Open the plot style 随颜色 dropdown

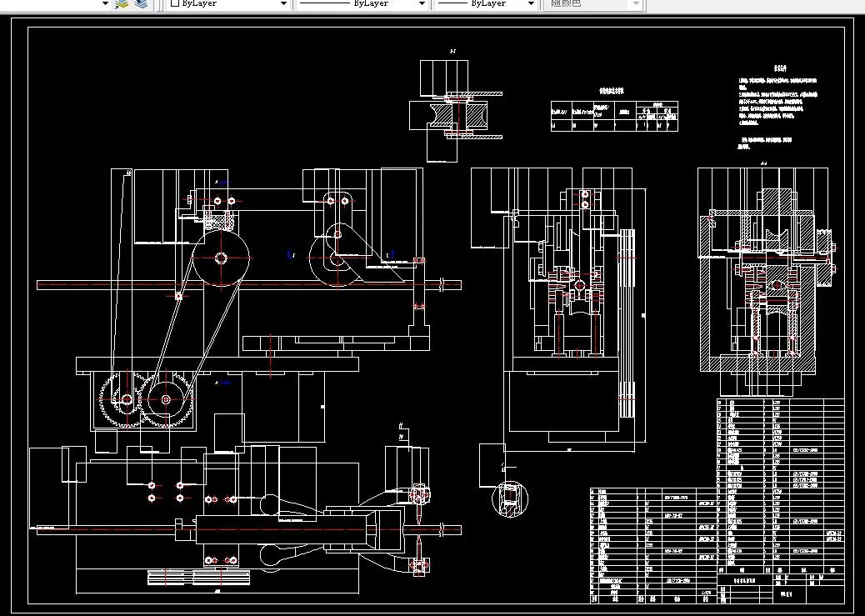point(594,4)
